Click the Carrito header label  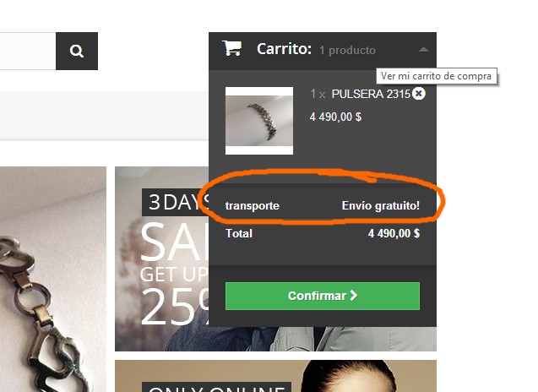(x=284, y=49)
